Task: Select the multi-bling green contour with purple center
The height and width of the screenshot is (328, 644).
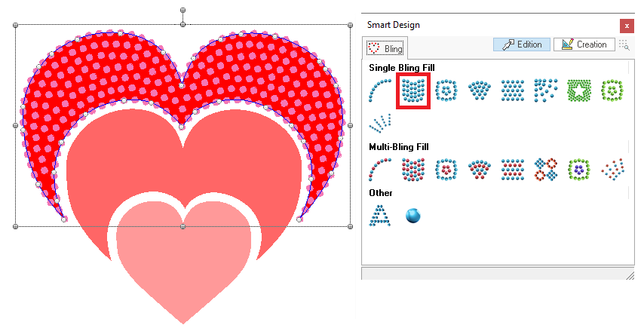Action: 578,168
